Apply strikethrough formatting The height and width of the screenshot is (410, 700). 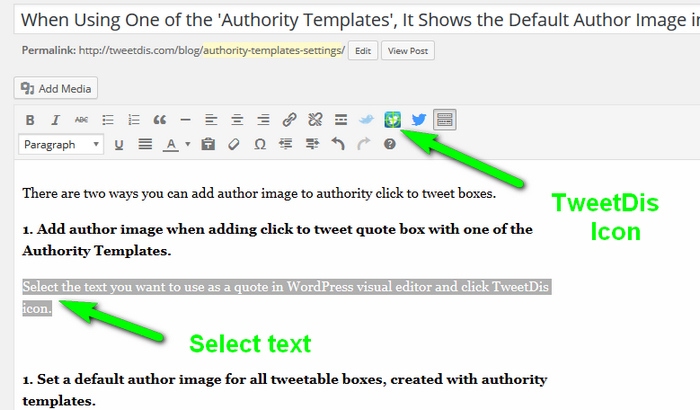click(81, 120)
